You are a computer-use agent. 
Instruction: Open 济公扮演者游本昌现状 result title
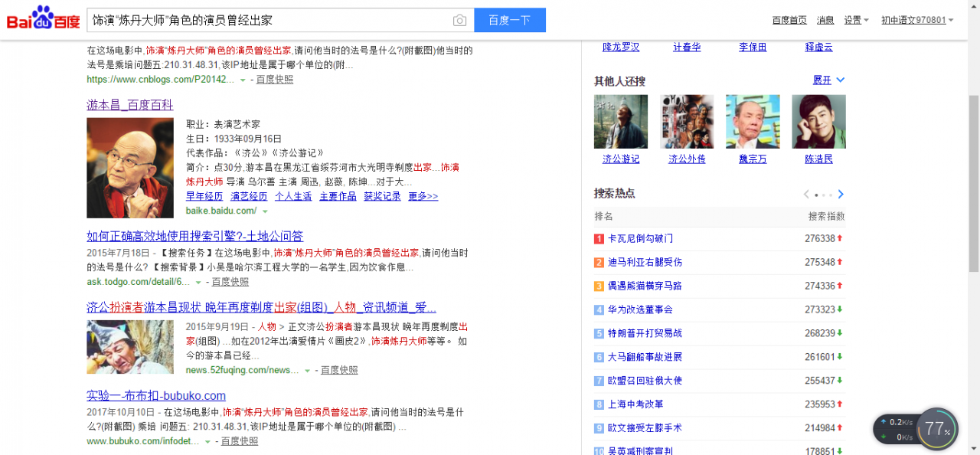[261, 307]
